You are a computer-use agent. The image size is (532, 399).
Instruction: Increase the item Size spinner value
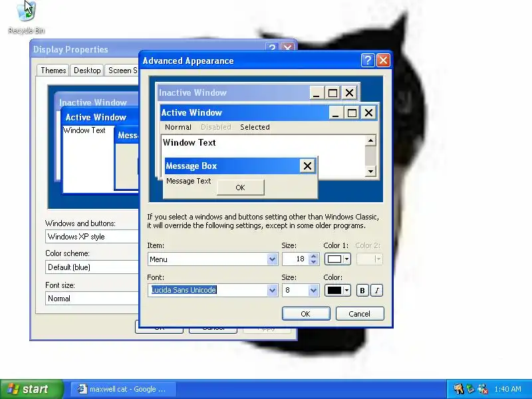pyautogui.click(x=313, y=256)
